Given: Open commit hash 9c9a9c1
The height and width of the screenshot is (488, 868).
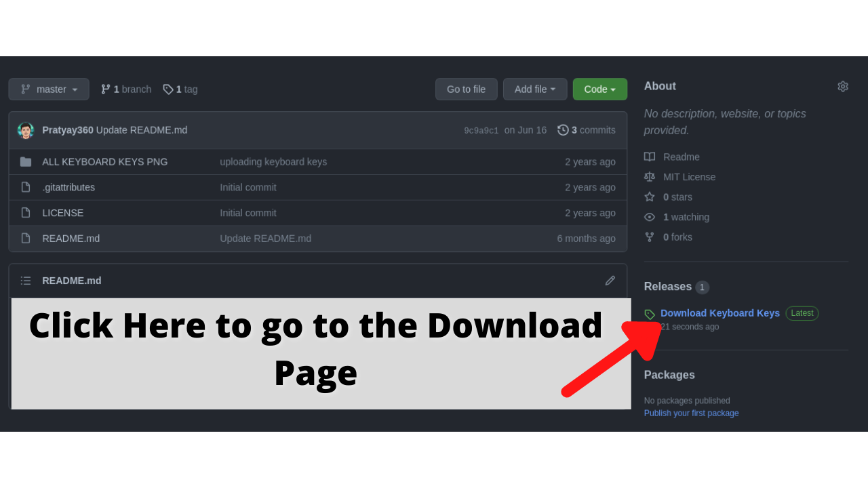Looking at the screenshot, I should click(x=481, y=131).
